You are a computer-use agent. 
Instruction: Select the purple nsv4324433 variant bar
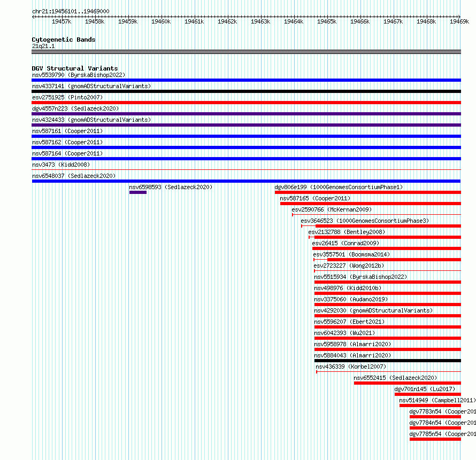pyautogui.click(x=246, y=125)
